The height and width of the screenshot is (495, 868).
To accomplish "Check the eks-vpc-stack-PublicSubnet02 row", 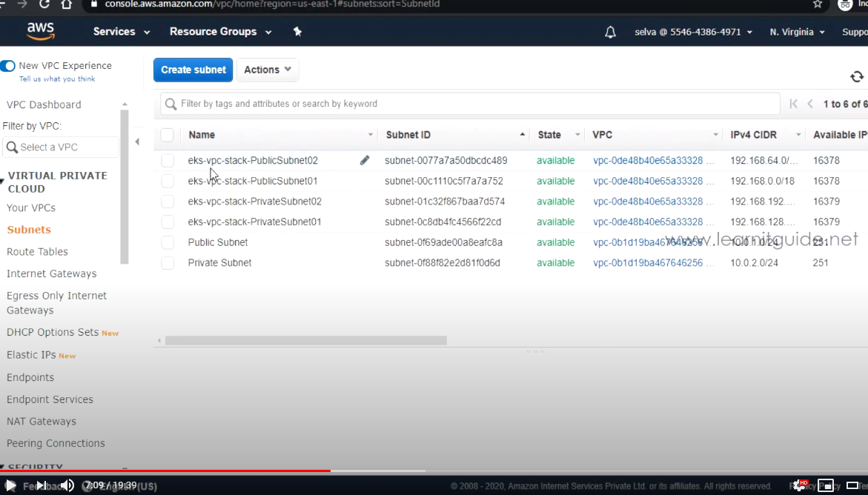I will click(x=168, y=161).
